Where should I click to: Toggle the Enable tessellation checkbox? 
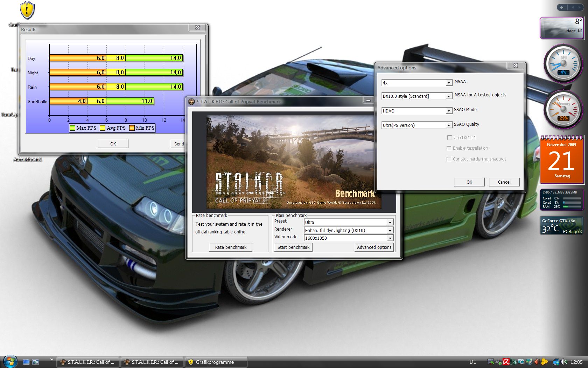coord(449,148)
